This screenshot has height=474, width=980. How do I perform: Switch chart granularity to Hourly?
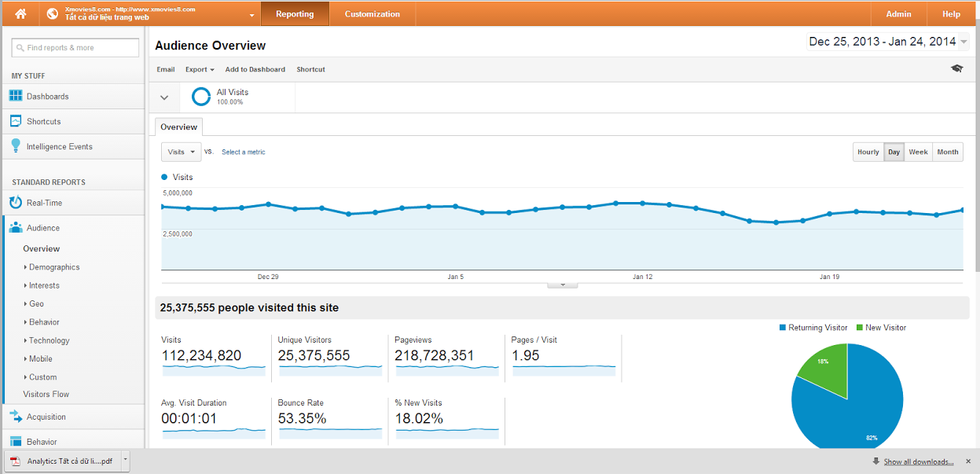click(x=868, y=152)
